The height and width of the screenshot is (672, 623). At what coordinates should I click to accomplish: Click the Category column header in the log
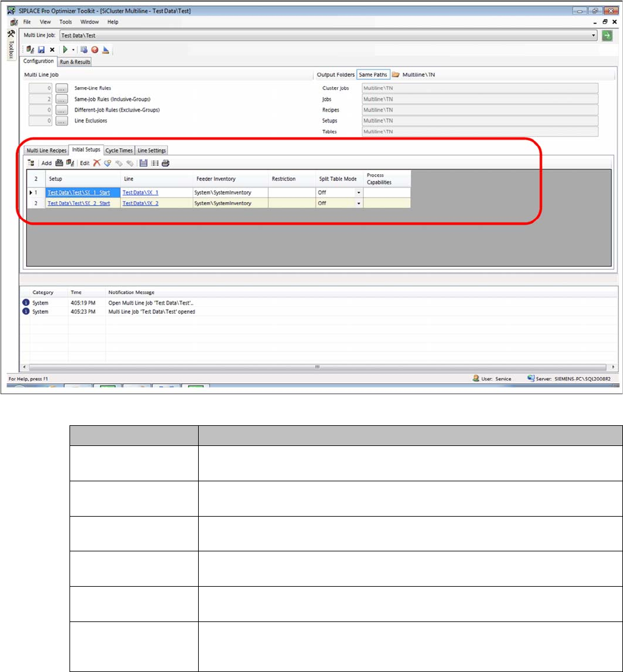pos(43,292)
